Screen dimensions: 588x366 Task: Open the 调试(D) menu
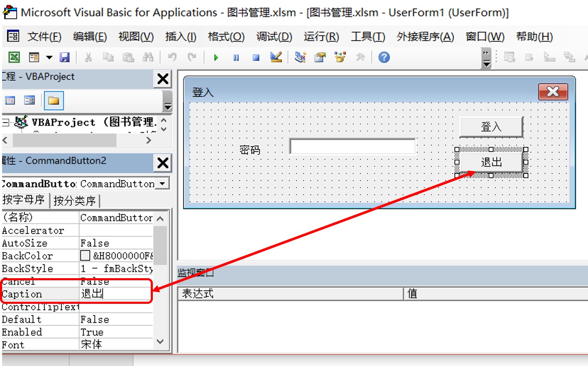point(274,37)
